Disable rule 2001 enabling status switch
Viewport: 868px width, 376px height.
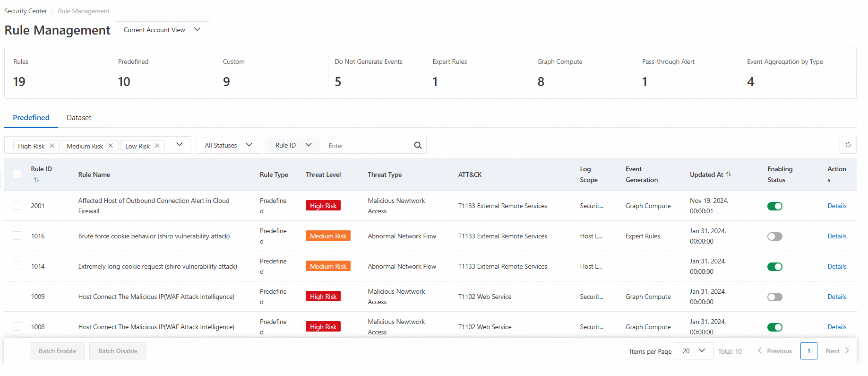pos(774,206)
